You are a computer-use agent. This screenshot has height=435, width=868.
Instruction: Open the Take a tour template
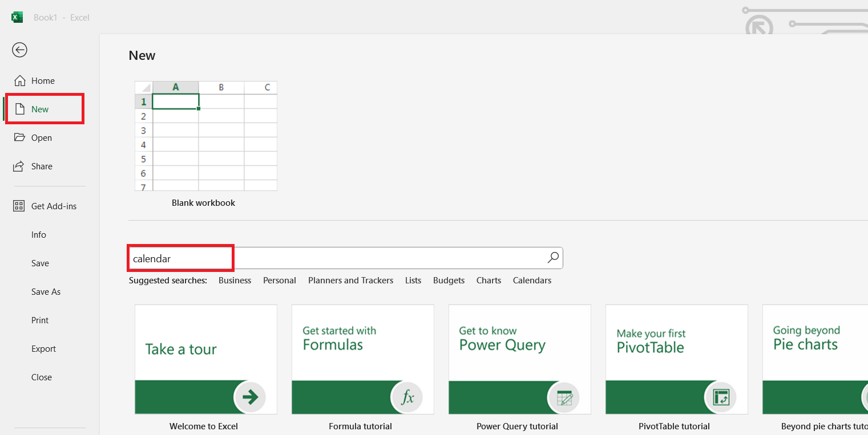coord(206,359)
